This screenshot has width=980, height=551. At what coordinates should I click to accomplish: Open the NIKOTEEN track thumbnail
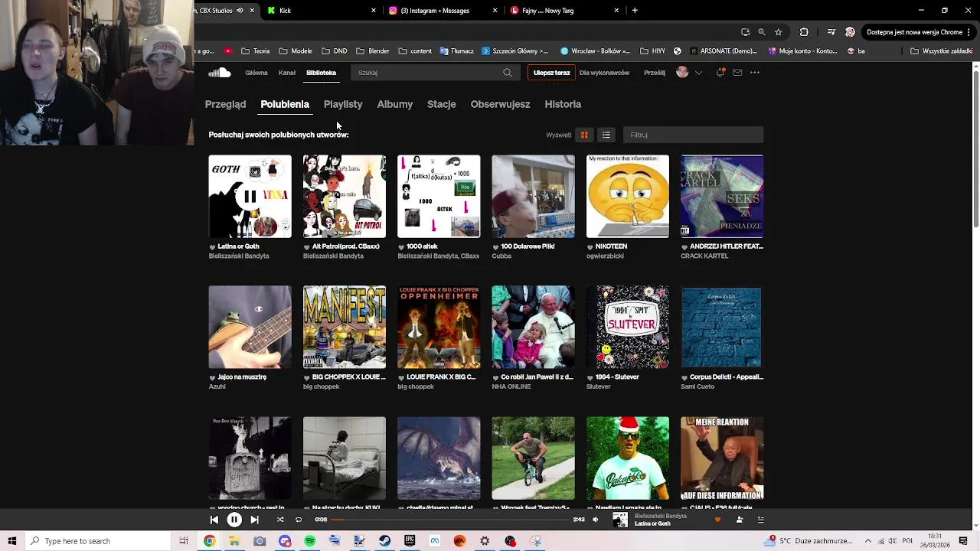[x=628, y=197]
